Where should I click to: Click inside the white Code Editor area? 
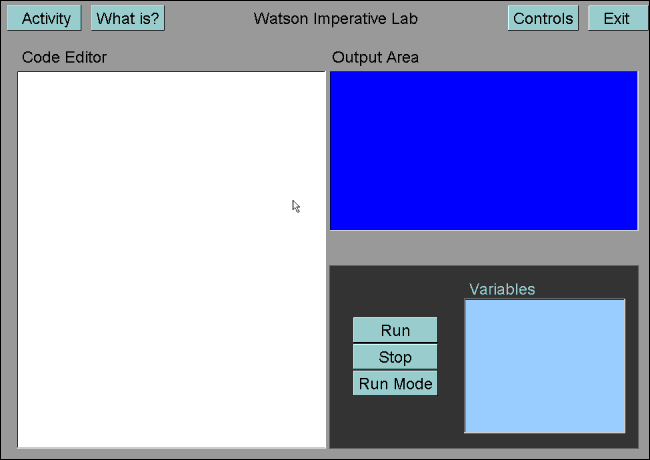coord(172,260)
